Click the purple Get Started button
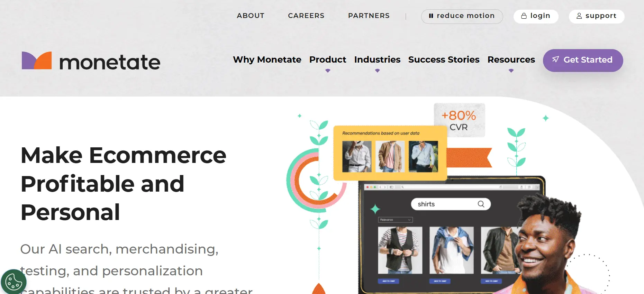 pos(583,60)
